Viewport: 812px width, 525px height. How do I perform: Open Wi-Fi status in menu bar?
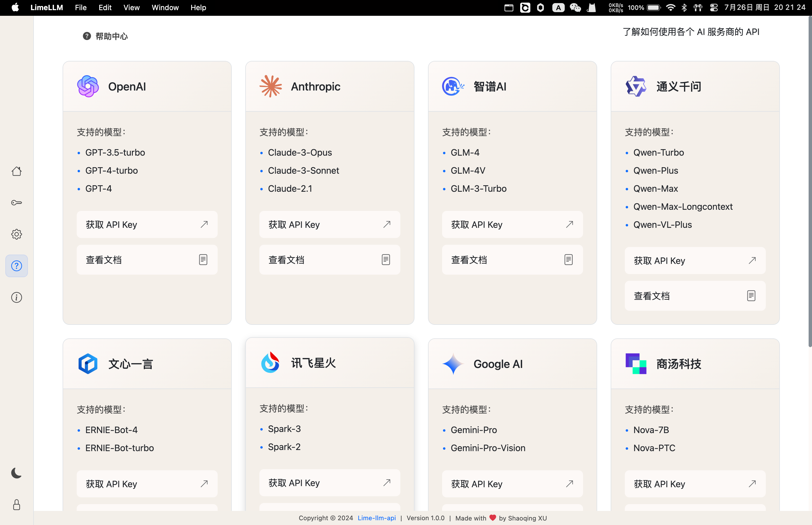pyautogui.click(x=670, y=8)
